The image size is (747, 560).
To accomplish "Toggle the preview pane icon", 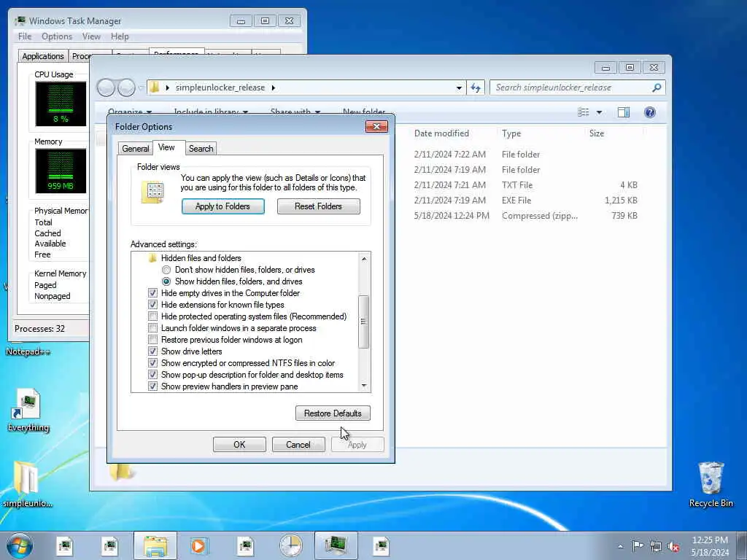I will click(623, 112).
